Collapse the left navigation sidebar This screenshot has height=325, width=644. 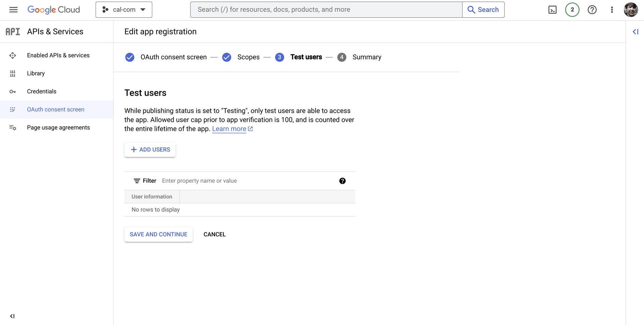12,316
